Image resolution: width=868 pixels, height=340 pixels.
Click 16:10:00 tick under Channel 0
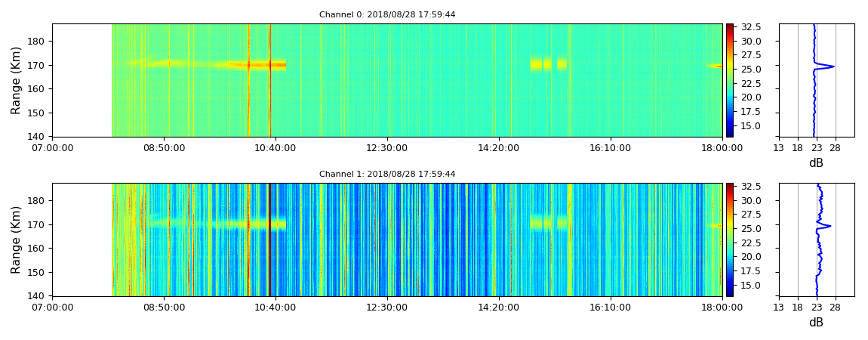pos(611,148)
